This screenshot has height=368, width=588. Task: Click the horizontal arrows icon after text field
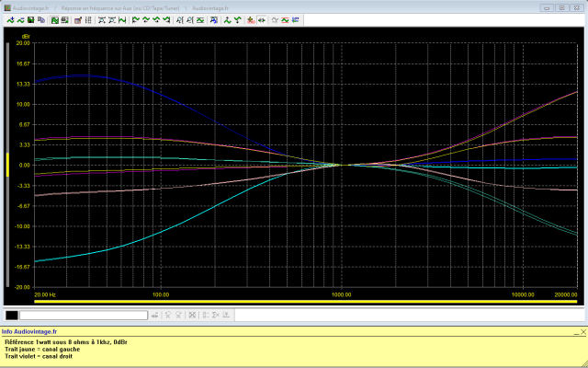point(154,315)
